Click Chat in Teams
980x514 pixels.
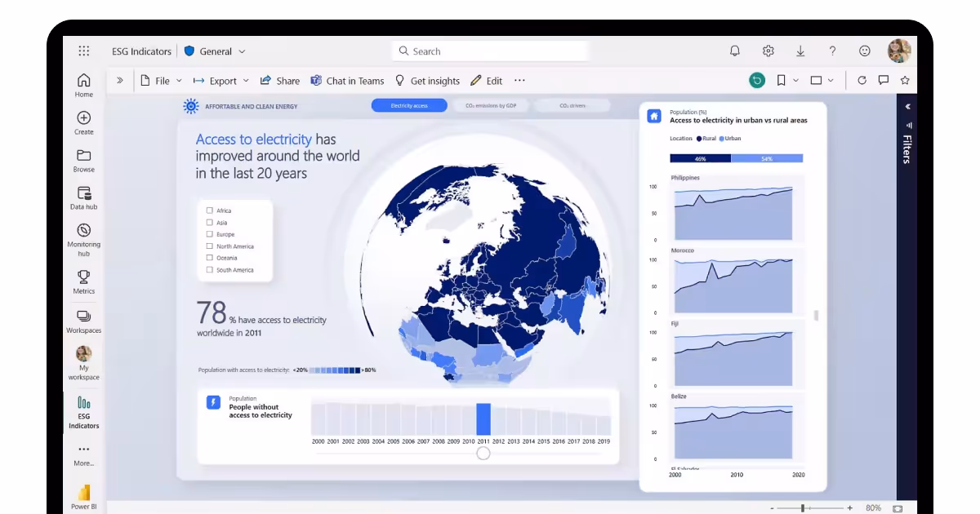tap(347, 81)
